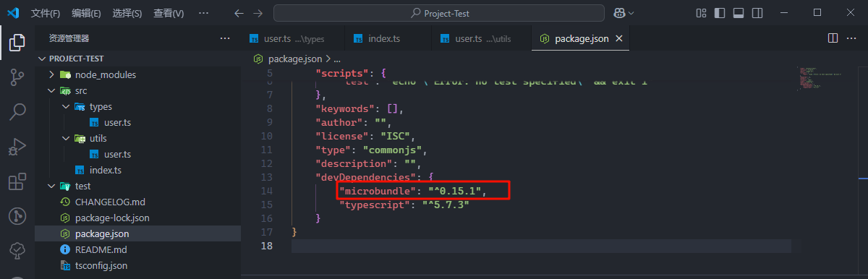Navigate forward with the right arrow
The image size is (868, 279).
(x=258, y=13)
